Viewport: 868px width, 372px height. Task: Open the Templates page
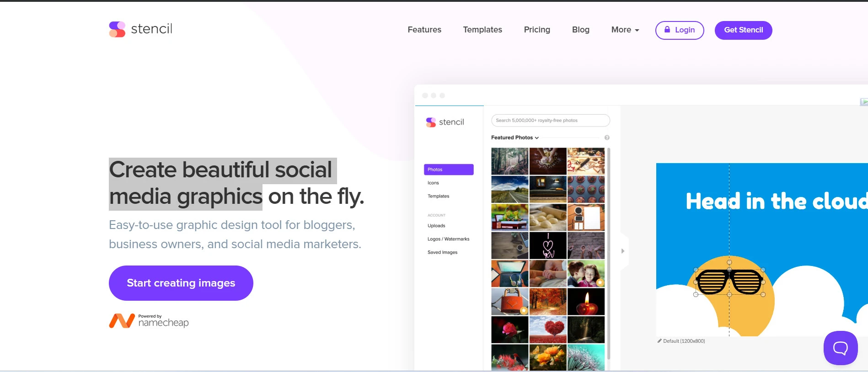click(482, 30)
